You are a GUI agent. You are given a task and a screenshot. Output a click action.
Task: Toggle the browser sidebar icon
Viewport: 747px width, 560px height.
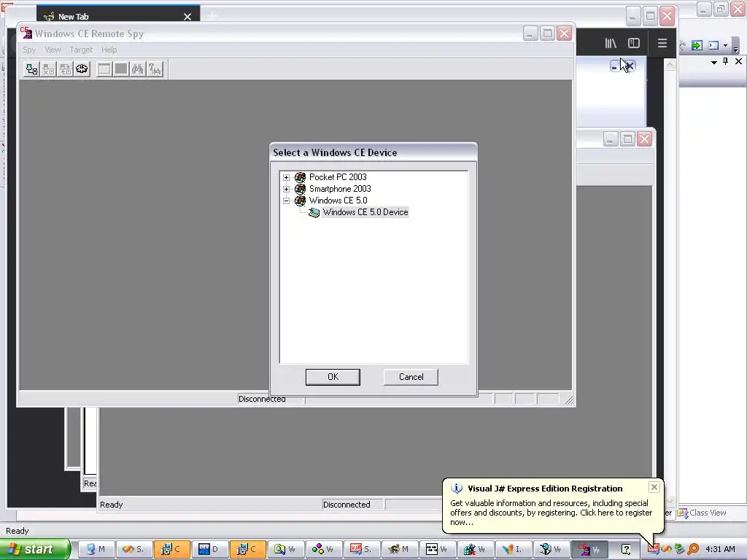click(x=634, y=43)
